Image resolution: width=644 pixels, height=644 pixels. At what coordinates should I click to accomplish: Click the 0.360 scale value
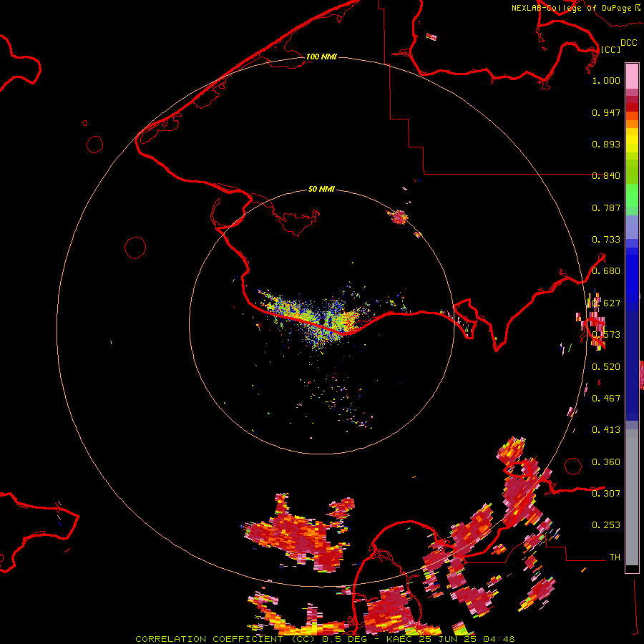606,462
